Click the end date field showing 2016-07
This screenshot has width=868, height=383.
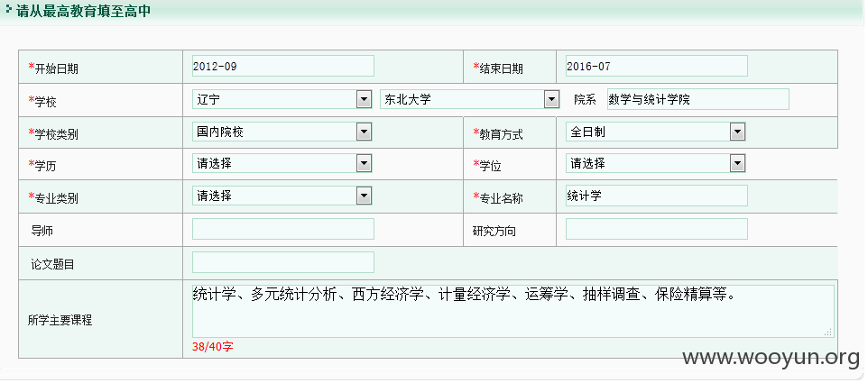point(656,66)
